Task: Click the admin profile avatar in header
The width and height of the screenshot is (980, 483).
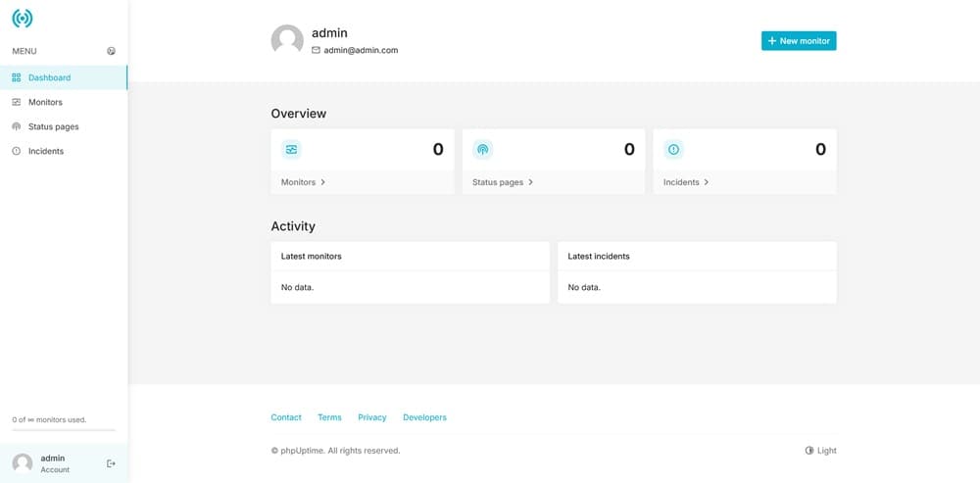Action: click(287, 40)
